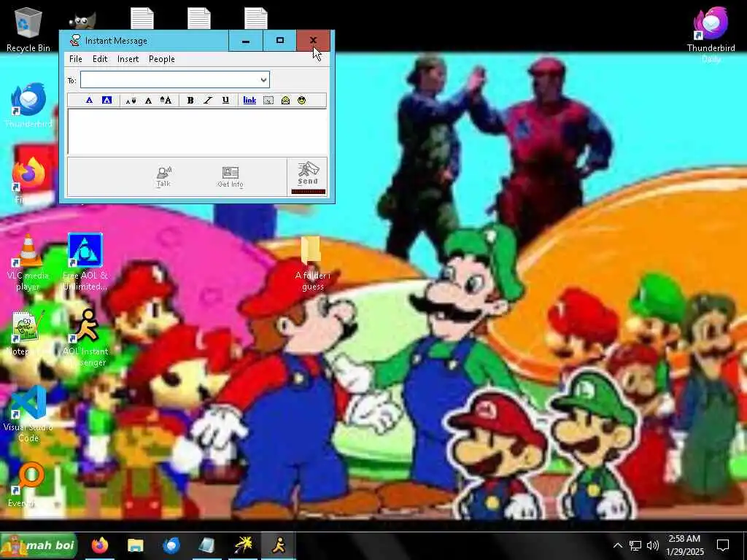Select the VLC media player shortcut
The image size is (747, 560).
point(28,262)
